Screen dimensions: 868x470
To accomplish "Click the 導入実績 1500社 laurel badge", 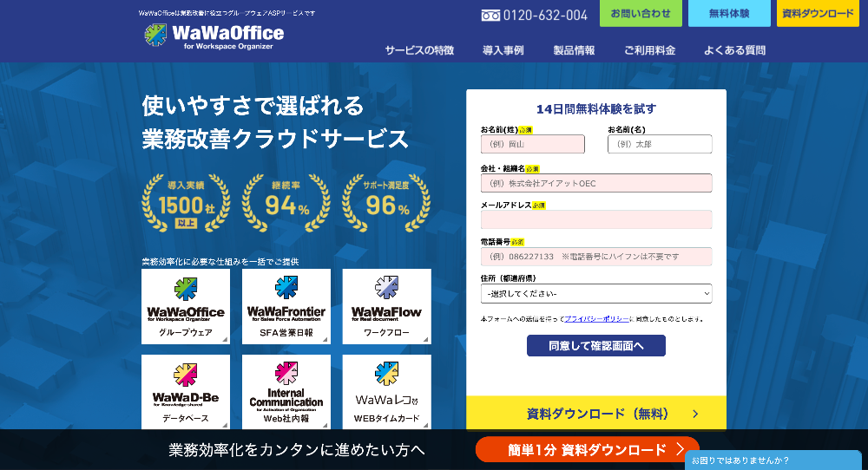I will (186, 202).
